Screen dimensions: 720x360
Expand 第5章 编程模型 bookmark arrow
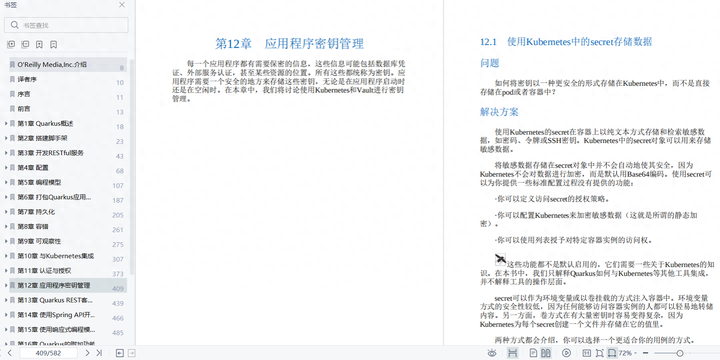tap(6, 182)
